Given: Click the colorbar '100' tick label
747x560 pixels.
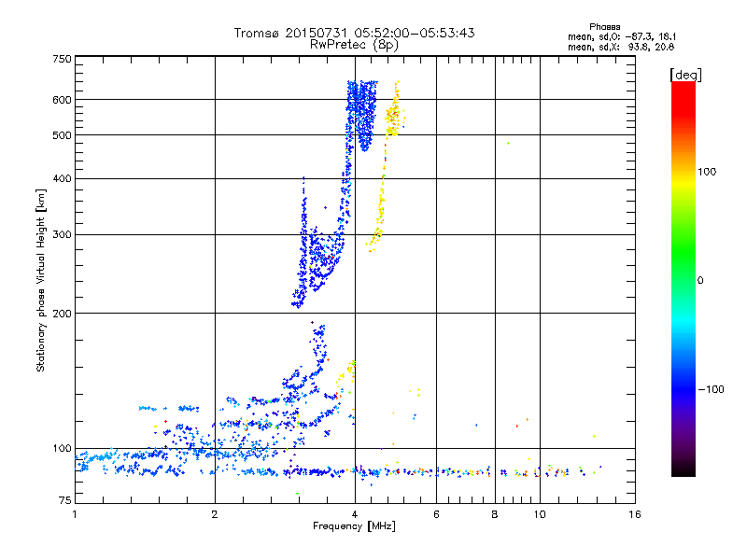Looking at the screenshot, I should pyautogui.click(x=707, y=172).
